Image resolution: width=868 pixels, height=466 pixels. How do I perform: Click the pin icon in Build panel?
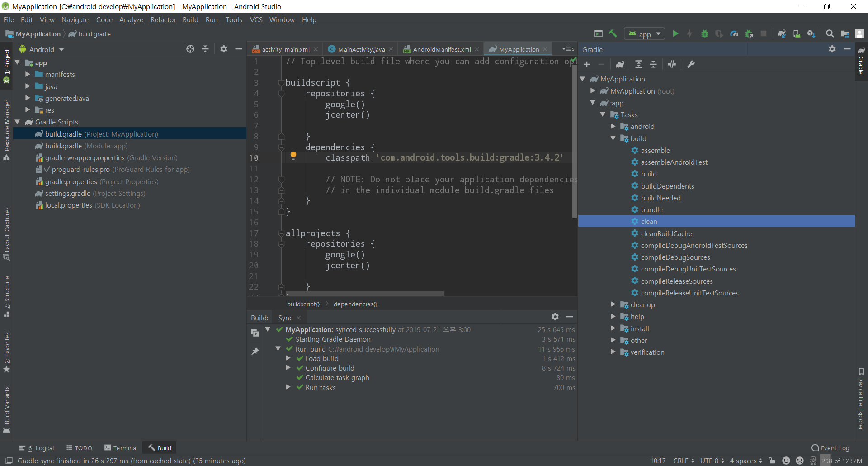[x=255, y=351]
